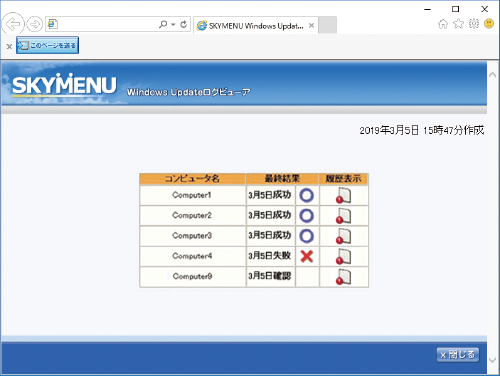Click the page icon in address bar
The width and height of the screenshot is (500, 376).
53,24
